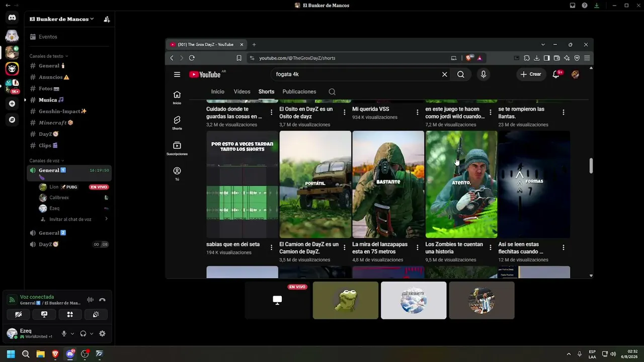Open Discord direct messages home icon
Screen dimensions: 644x362
pos(12,18)
